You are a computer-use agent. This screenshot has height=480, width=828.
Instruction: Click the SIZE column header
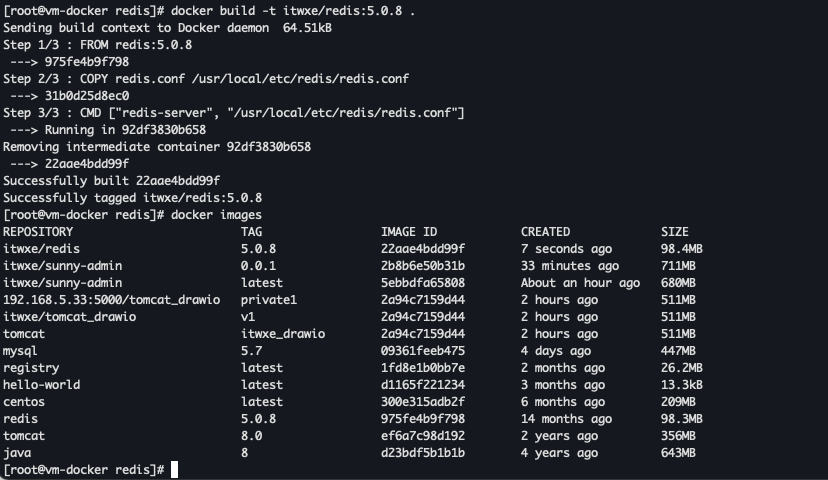[675, 232]
